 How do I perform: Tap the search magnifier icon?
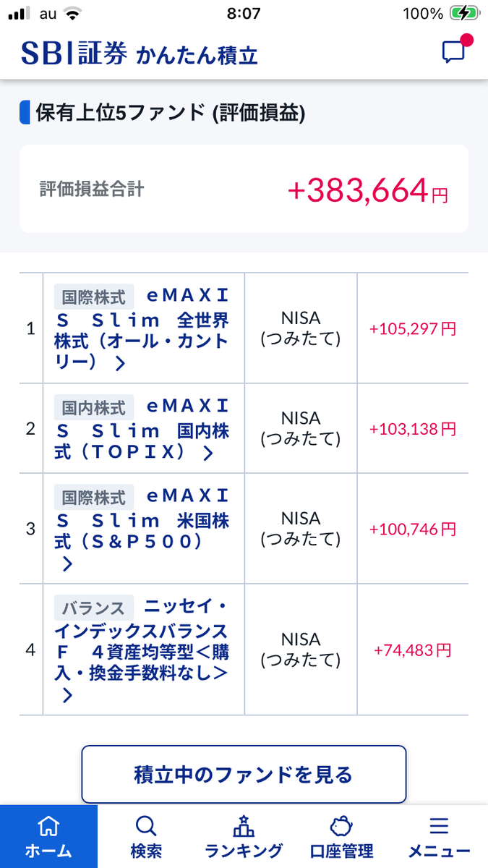pos(146,826)
